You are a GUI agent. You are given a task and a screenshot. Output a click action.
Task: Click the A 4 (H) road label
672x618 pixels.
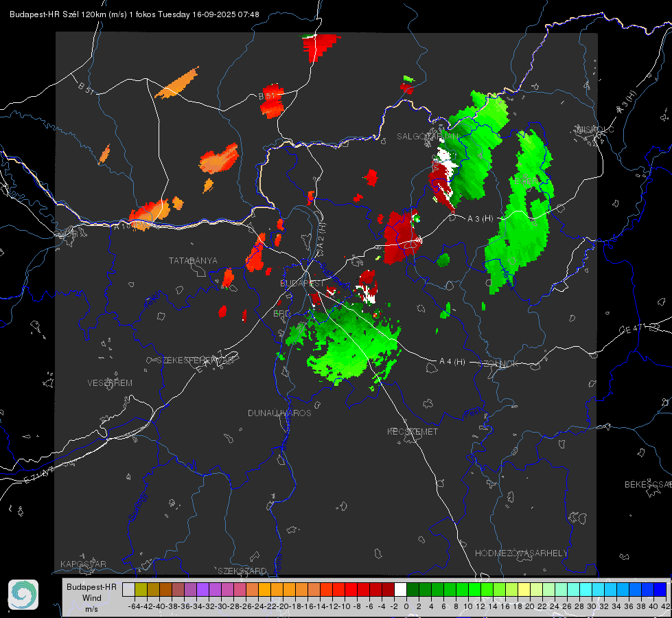452,362
